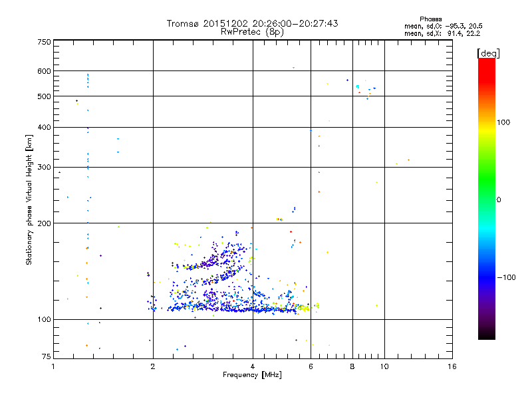532x399 pixels.
Task: Click the '500' y-axis tick label
Action: [44, 96]
